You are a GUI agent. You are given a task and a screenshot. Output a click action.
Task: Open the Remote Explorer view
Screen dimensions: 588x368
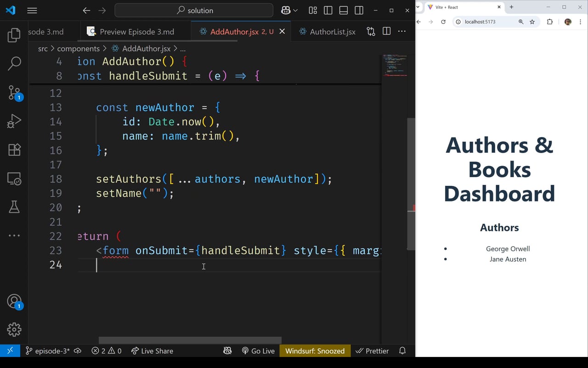point(14,178)
